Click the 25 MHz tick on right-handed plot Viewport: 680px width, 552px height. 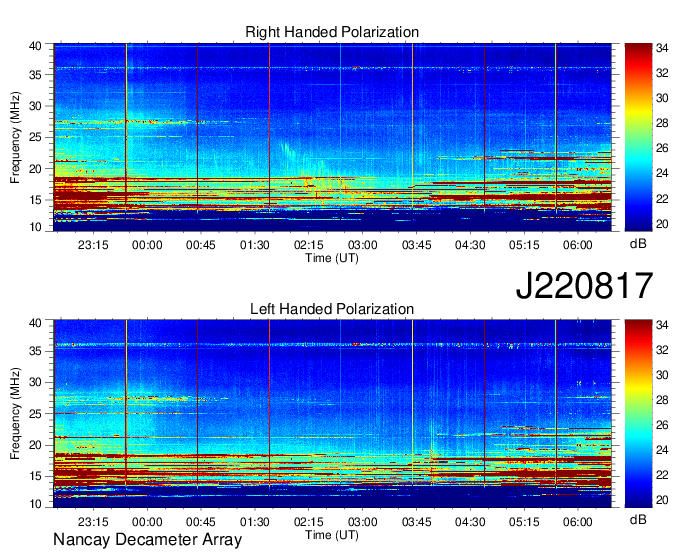coord(35,137)
